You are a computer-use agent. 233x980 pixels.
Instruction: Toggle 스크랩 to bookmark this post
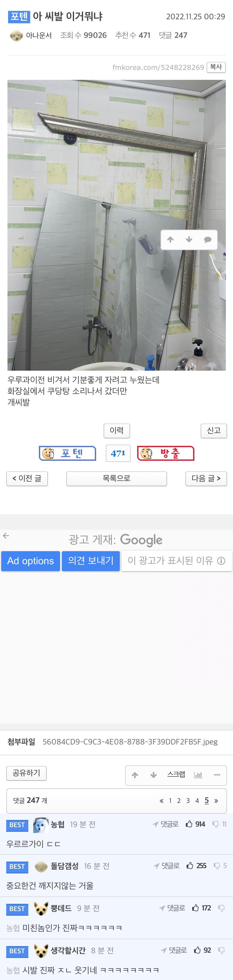point(176,775)
